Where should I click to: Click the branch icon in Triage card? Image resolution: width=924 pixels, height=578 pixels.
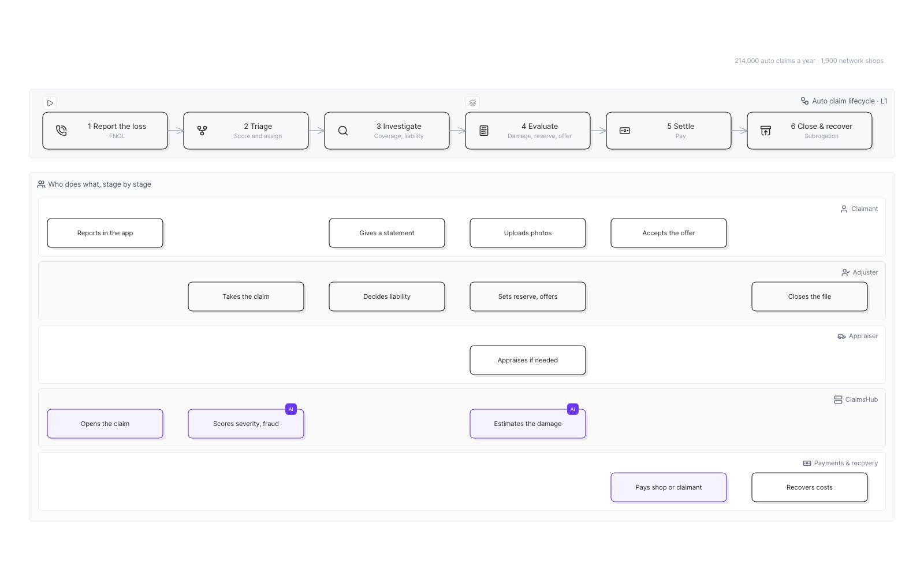click(202, 131)
